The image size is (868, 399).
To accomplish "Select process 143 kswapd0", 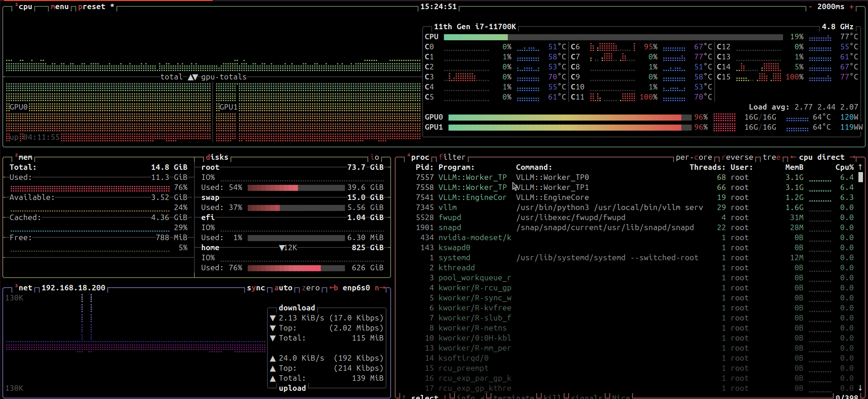I will (x=628, y=248).
